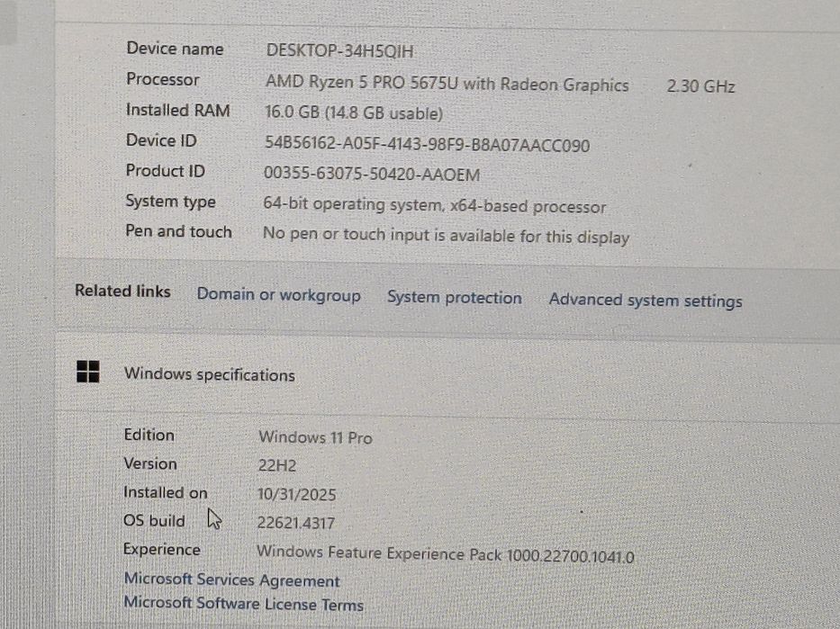840x629 pixels.
Task: Click the Product ID label
Action: (165, 171)
